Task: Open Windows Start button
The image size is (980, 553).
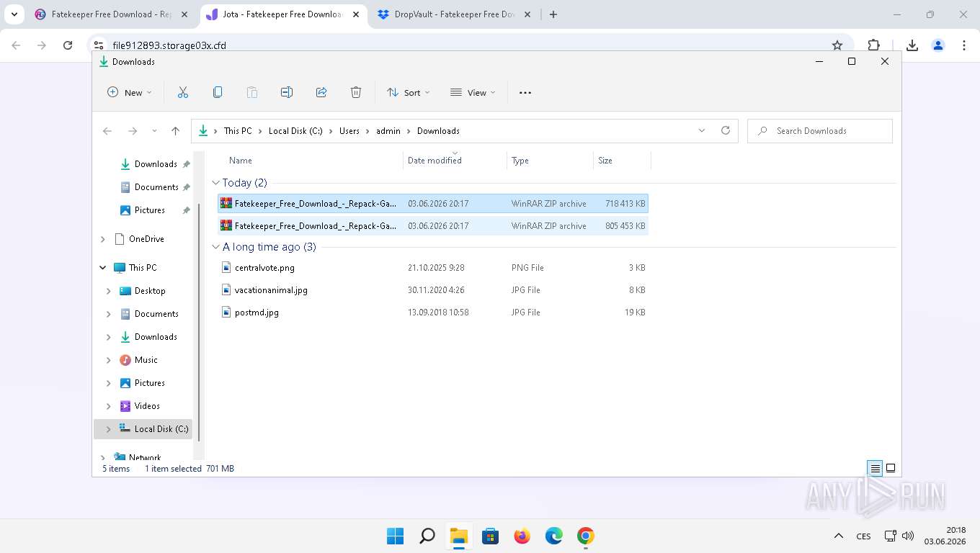Action: 396,536
